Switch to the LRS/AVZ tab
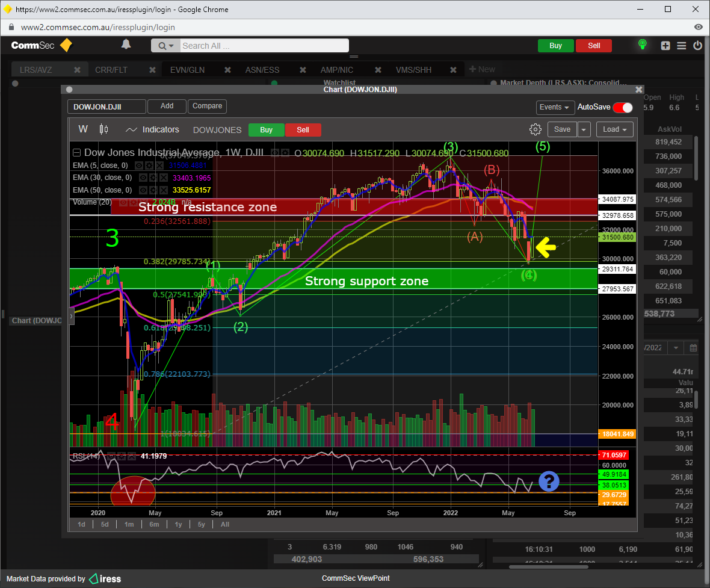Viewport: 710px width, 588px height. pos(35,70)
